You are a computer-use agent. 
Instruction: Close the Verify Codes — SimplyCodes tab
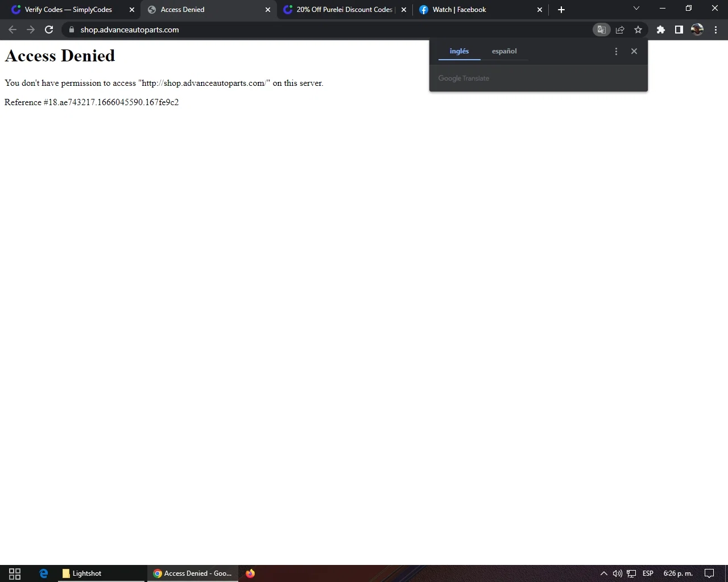(132, 10)
